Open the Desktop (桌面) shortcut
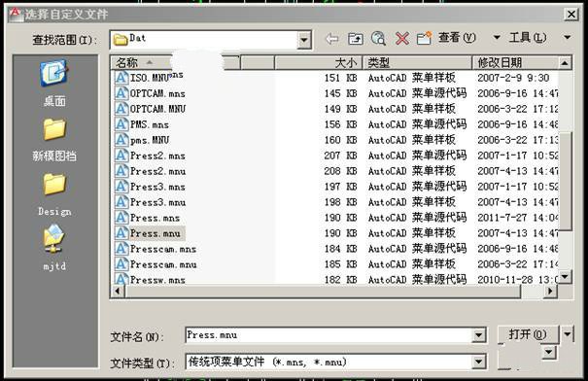588x381 pixels. click(x=54, y=84)
